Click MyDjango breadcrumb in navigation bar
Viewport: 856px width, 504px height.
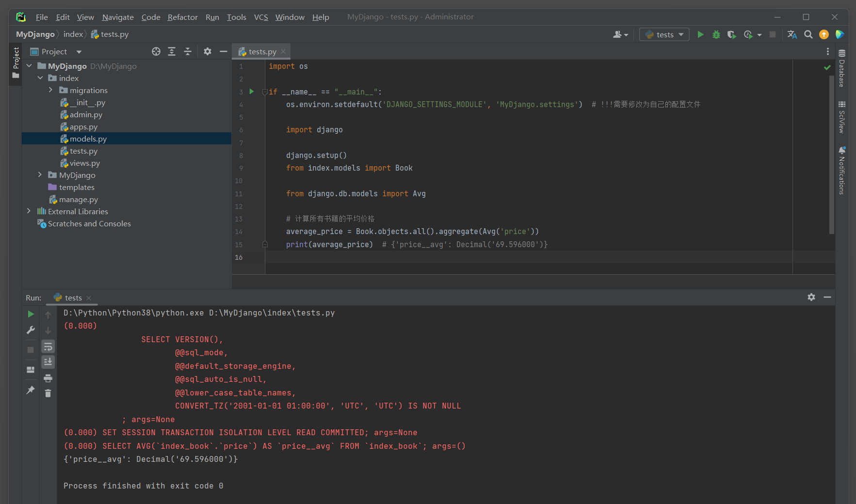coord(35,34)
